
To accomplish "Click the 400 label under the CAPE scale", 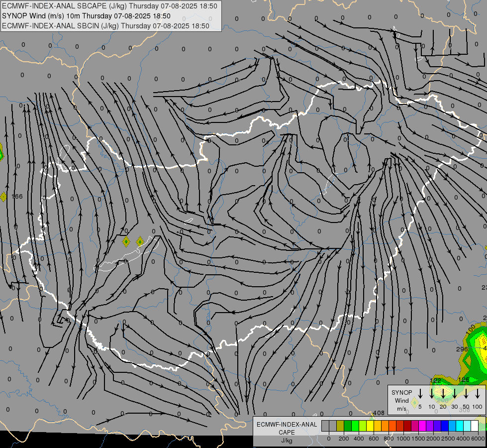I will (359, 439).
